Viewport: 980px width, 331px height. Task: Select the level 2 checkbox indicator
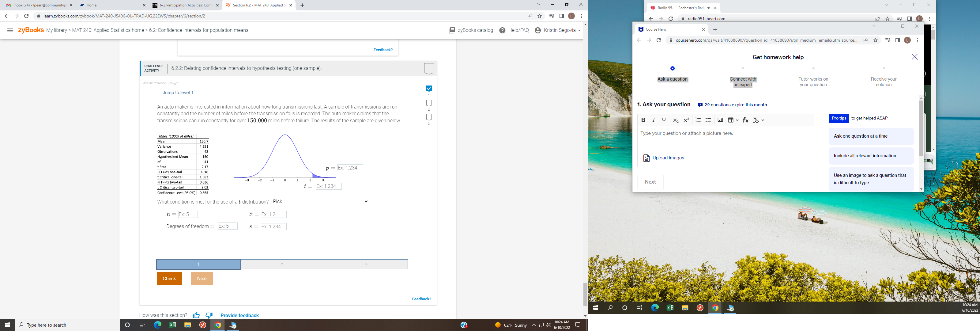[x=429, y=103]
